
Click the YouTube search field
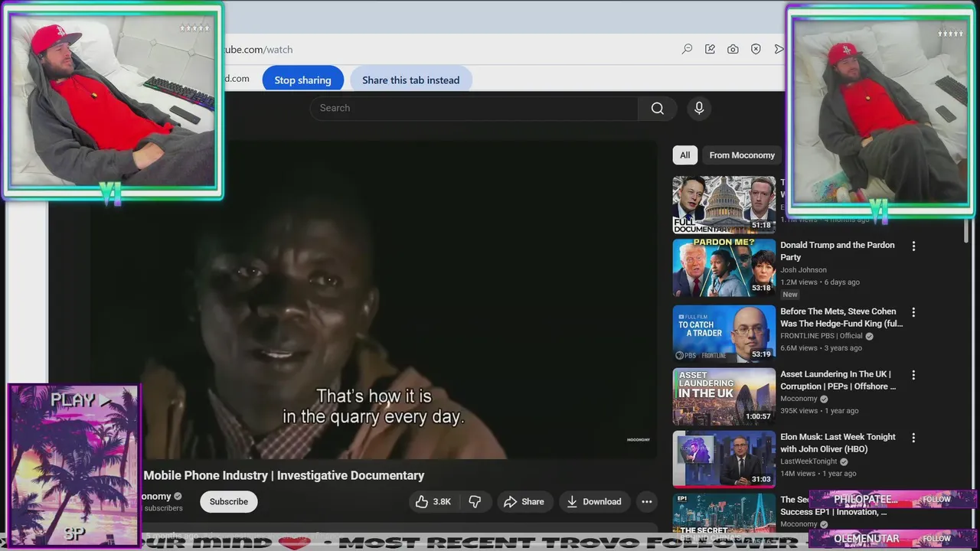tap(474, 108)
